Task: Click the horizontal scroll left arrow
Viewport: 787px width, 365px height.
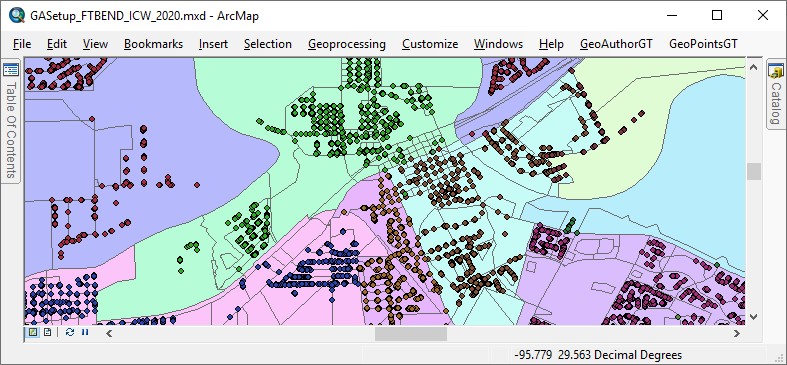Action: point(109,333)
